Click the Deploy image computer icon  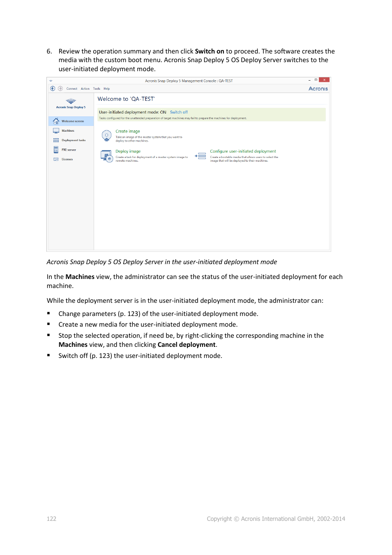107,156
